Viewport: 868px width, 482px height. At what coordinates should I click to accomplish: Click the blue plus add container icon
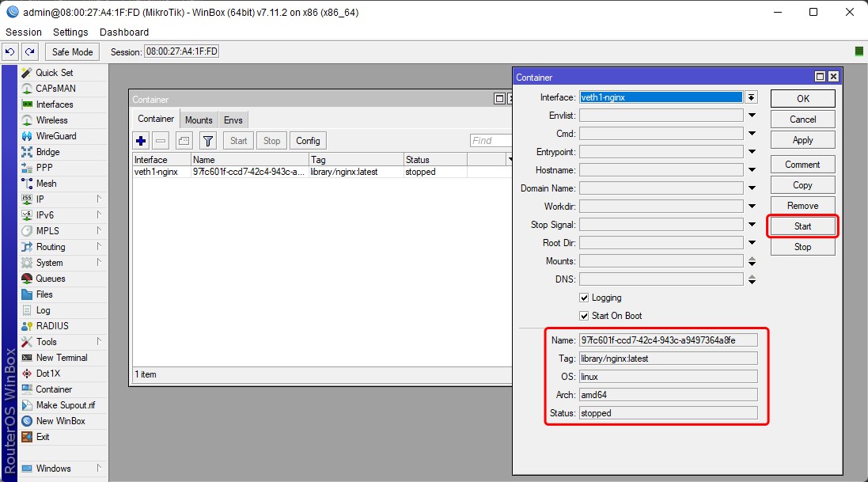click(142, 141)
